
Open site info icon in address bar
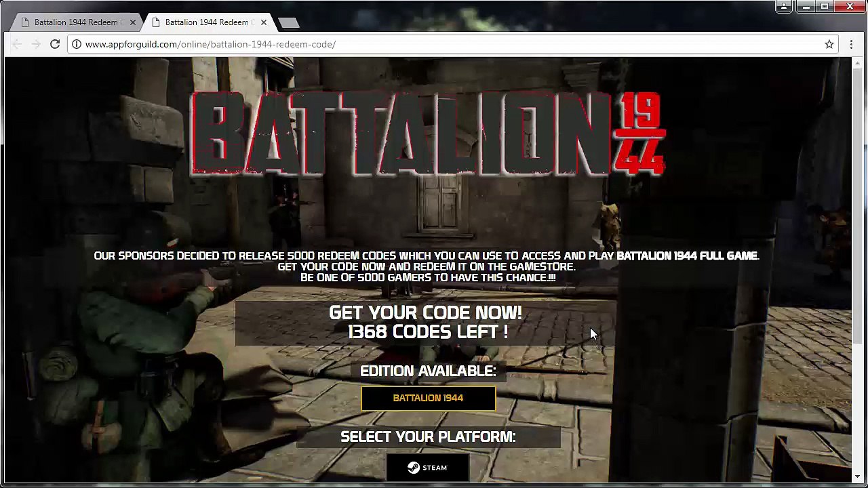point(77,44)
